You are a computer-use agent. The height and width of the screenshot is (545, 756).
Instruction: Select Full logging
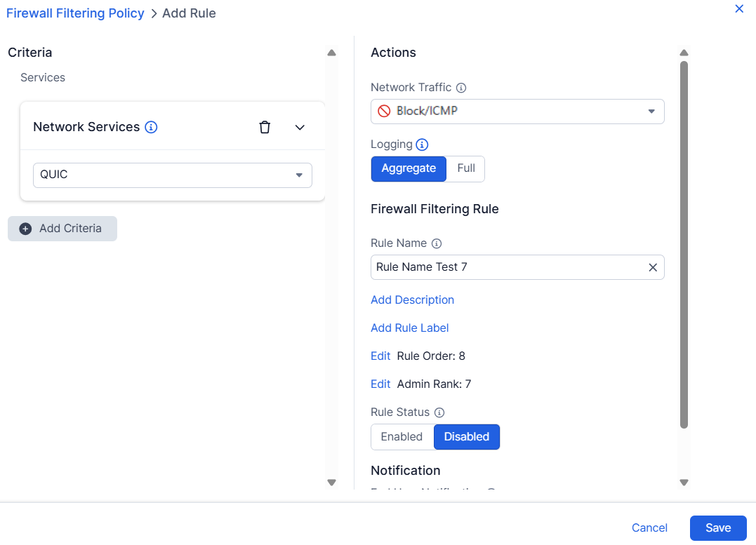(466, 168)
